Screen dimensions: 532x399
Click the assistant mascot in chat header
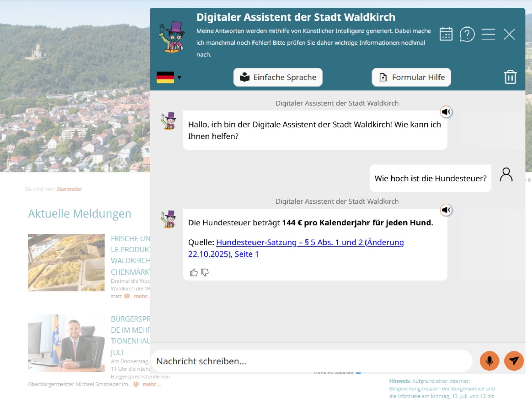[x=172, y=37]
